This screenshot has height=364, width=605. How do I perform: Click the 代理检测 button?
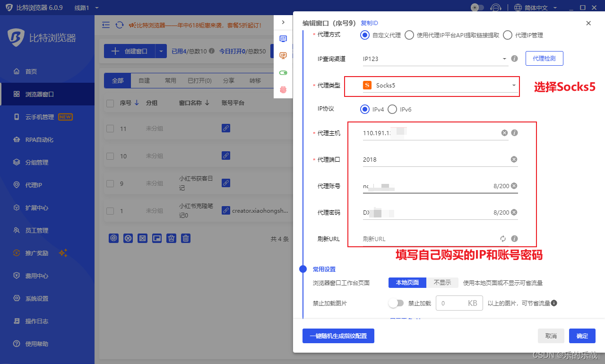point(544,59)
